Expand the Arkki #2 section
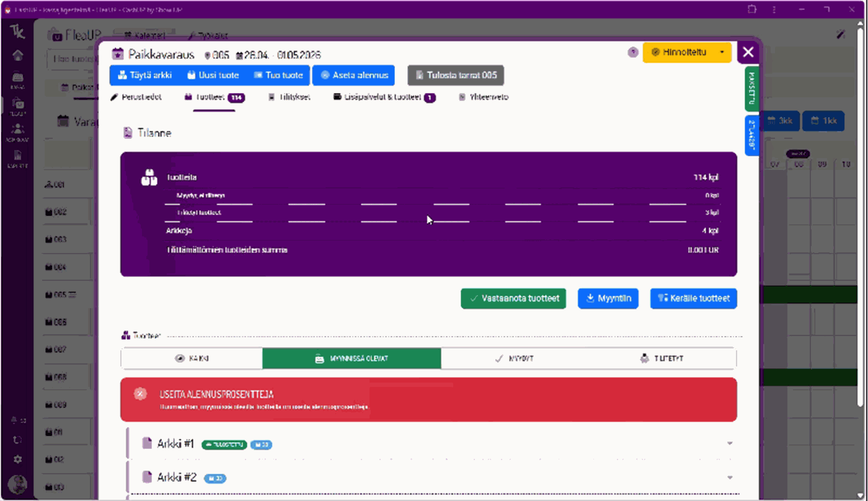Viewport: 868px width, 501px height. pyautogui.click(x=730, y=477)
